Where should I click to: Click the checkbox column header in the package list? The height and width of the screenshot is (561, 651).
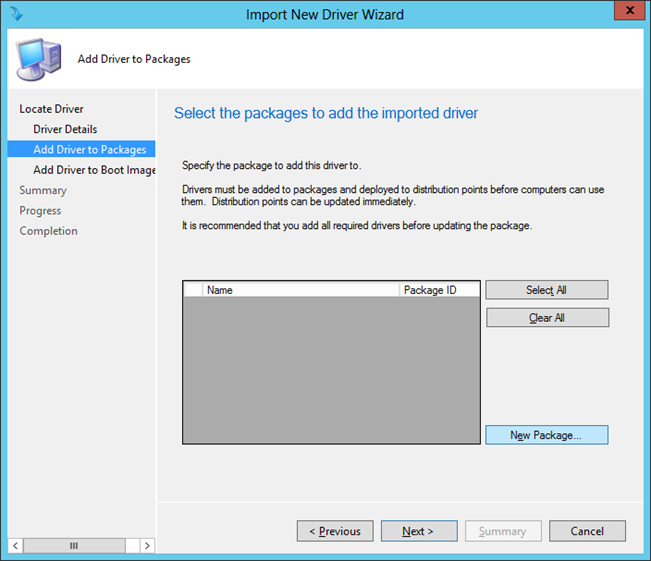tap(192, 290)
